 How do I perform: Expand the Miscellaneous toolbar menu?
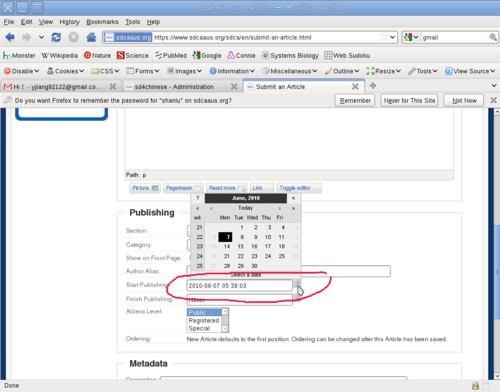click(x=289, y=71)
